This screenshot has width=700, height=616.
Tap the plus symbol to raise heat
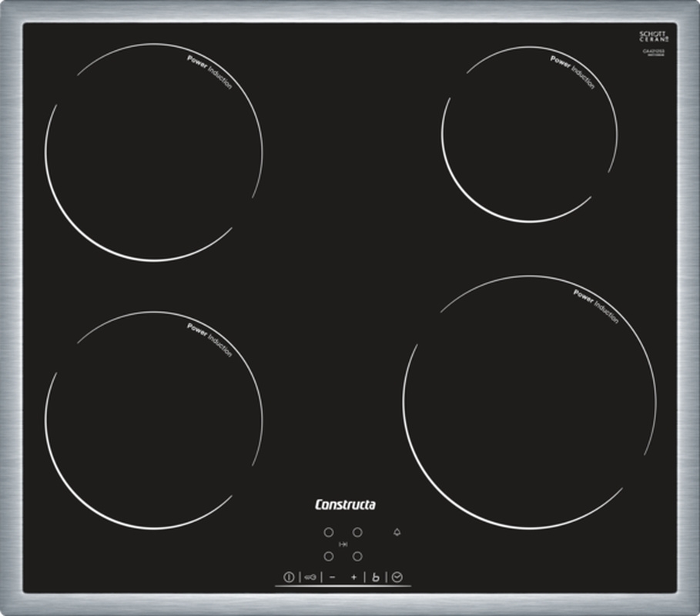click(353, 576)
